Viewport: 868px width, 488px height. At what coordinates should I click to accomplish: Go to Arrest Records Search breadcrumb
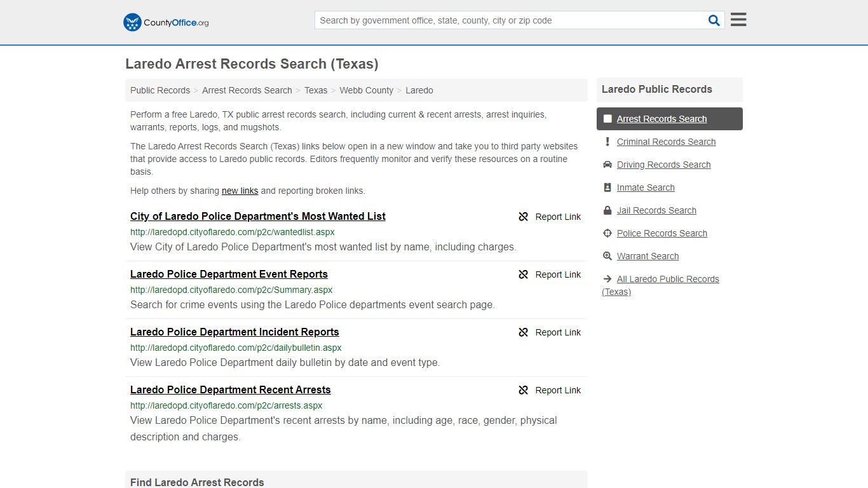247,90
